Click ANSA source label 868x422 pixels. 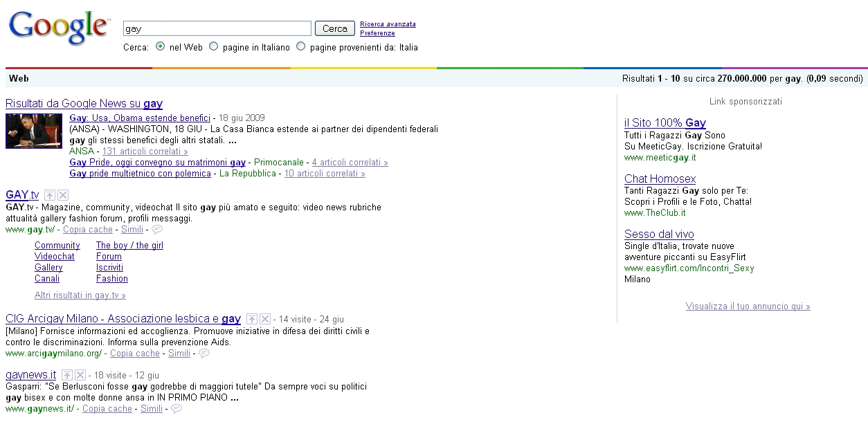(81, 152)
